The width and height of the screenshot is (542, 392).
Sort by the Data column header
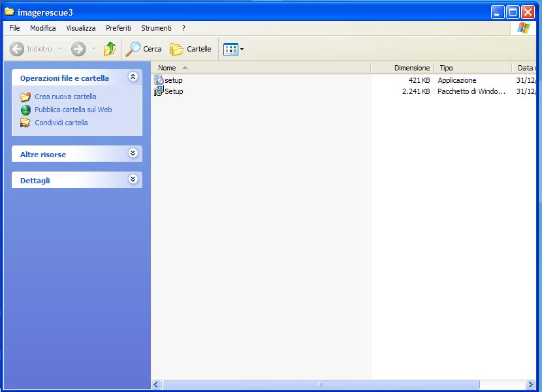pos(524,68)
